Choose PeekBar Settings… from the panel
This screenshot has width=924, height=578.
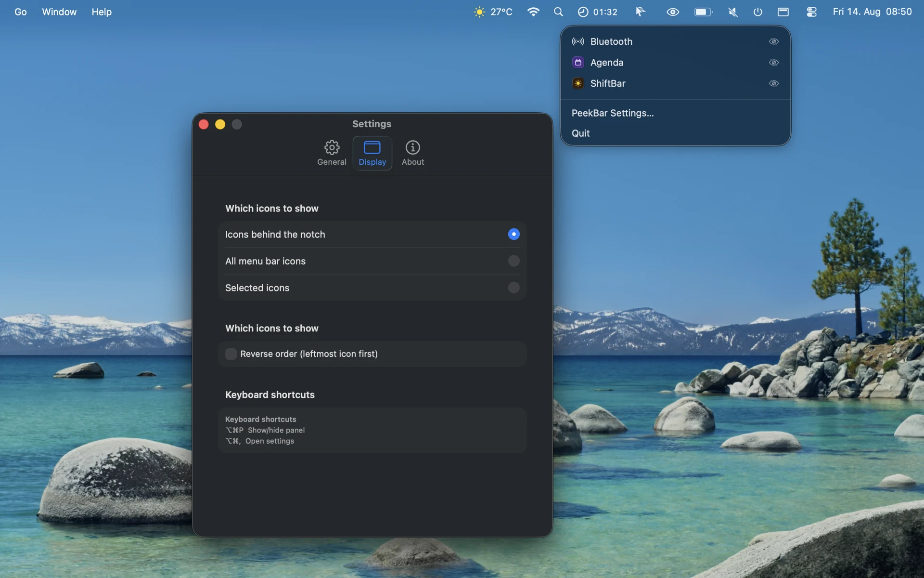pyautogui.click(x=613, y=113)
